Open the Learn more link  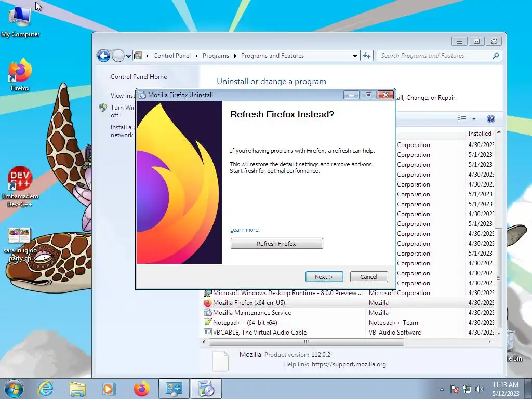click(x=244, y=230)
